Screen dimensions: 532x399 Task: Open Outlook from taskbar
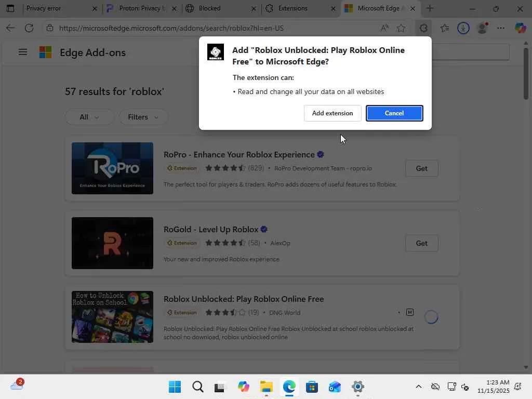point(335,387)
